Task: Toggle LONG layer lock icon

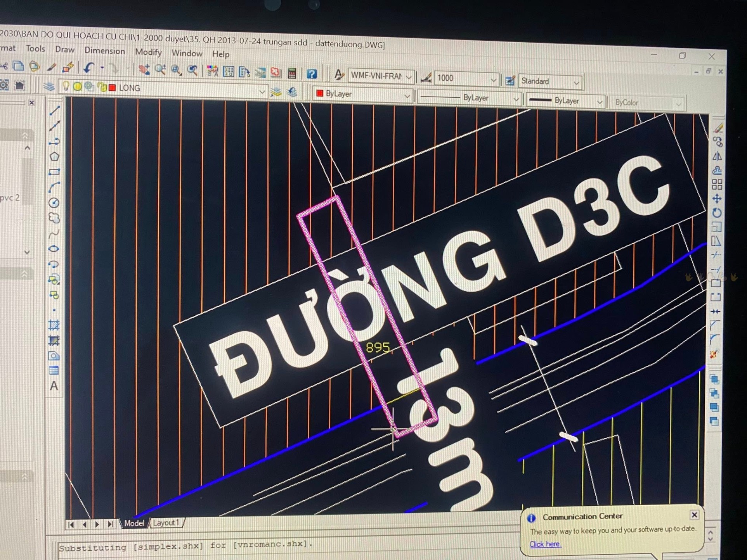Action: coord(102,87)
